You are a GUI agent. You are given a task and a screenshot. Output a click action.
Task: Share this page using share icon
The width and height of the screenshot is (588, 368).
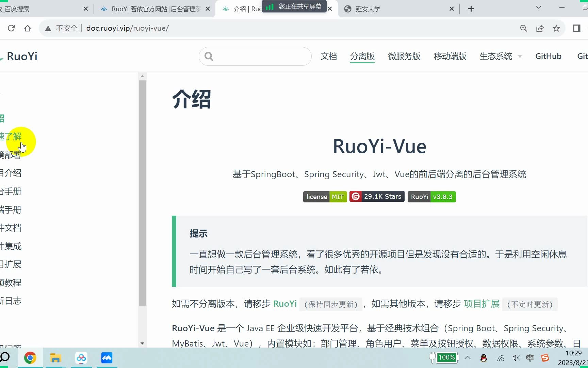(x=540, y=28)
